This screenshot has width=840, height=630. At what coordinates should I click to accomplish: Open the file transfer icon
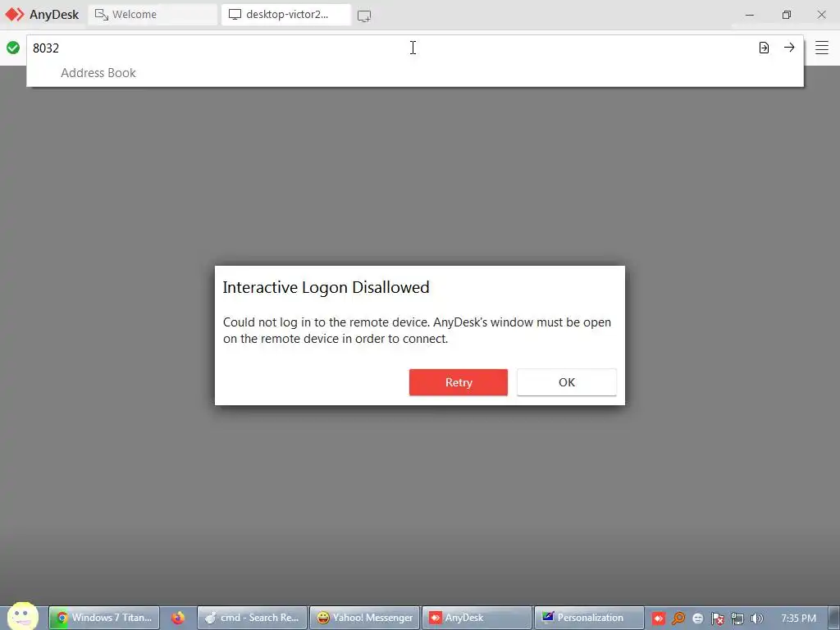point(764,48)
